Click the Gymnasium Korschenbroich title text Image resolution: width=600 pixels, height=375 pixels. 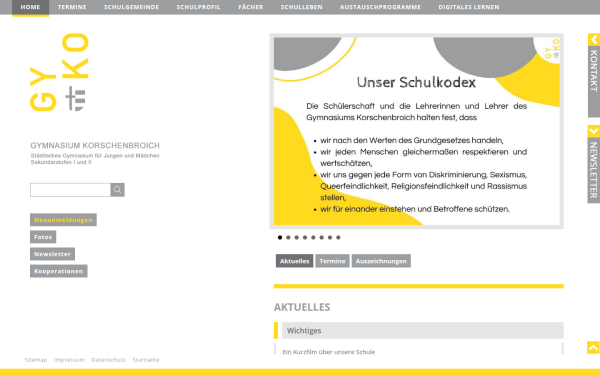tap(95, 145)
